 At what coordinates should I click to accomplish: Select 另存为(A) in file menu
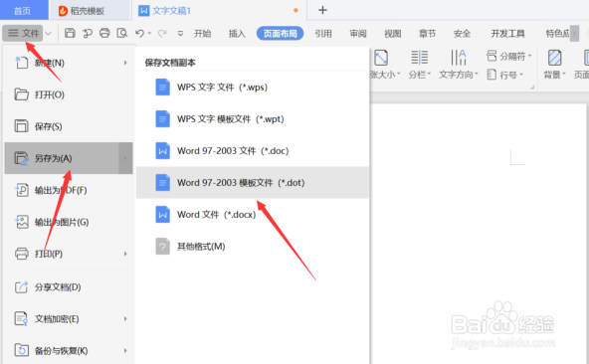click(69, 158)
